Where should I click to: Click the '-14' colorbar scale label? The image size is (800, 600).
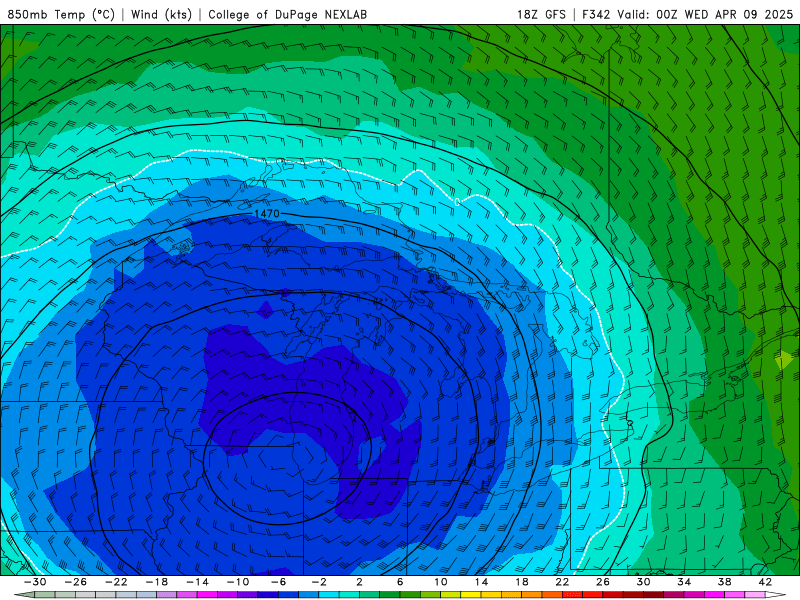click(x=197, y=582)
